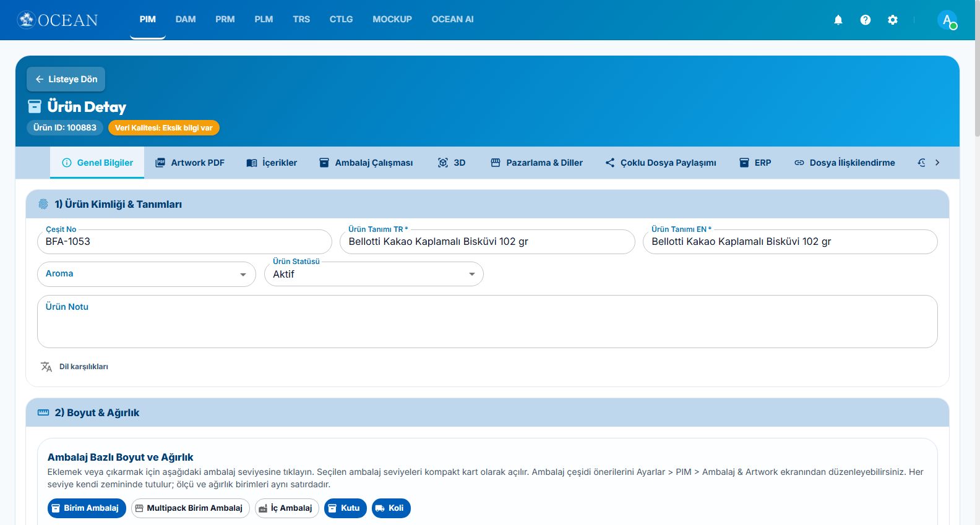Open the 3D tab
Image resolution: width=980 pixels, height=525 pixels.
click(x=452, y=163)
